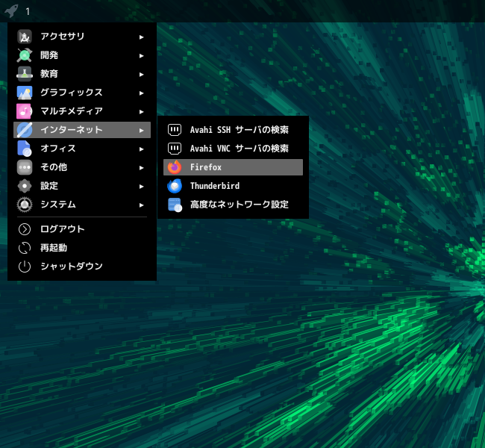This screenshot has height=448, width=485.
Task: Click the 高度なネットワーク設定 icon
Action: coord(175,205)
